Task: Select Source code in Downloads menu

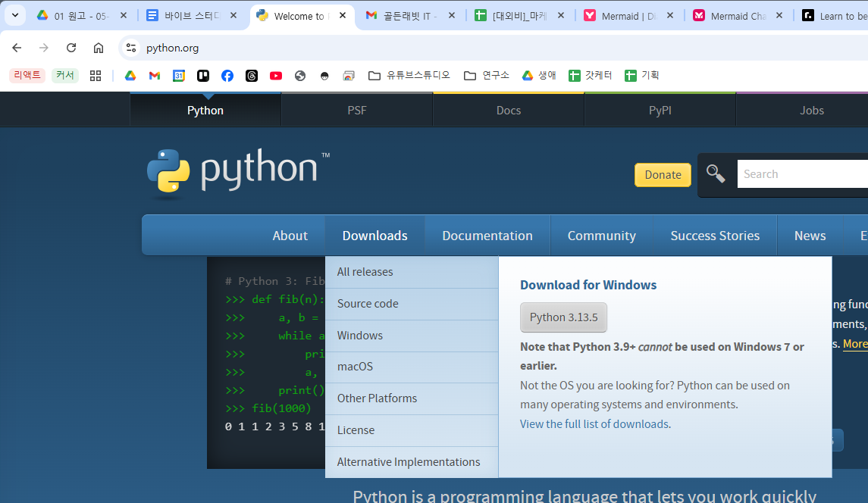Action: pyautogui.click(x=412, y=304)
